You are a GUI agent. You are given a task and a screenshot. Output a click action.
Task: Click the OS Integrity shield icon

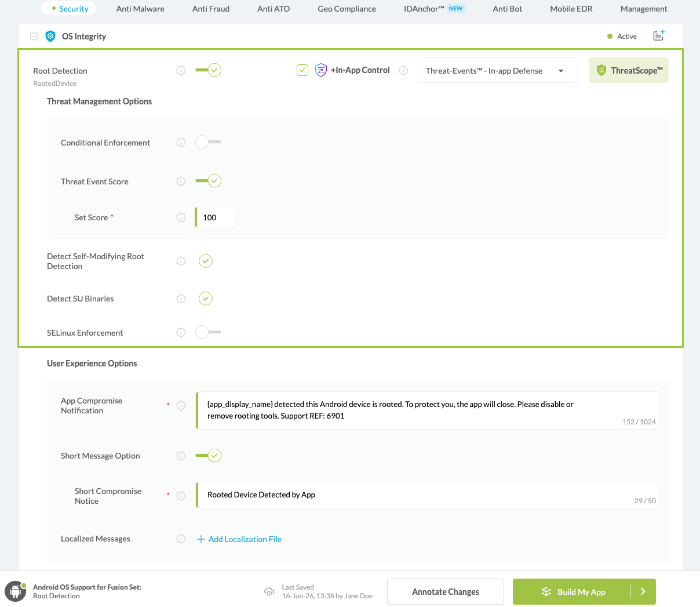(x=50, y=37)
